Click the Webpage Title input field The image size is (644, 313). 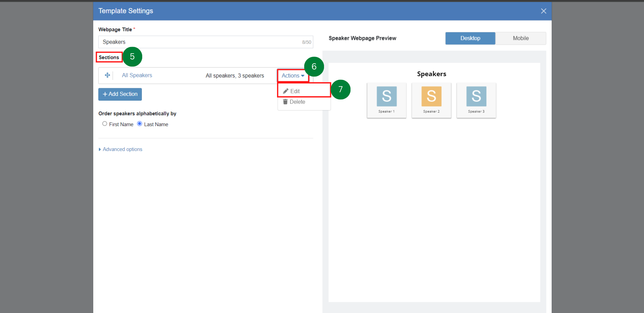206,42
